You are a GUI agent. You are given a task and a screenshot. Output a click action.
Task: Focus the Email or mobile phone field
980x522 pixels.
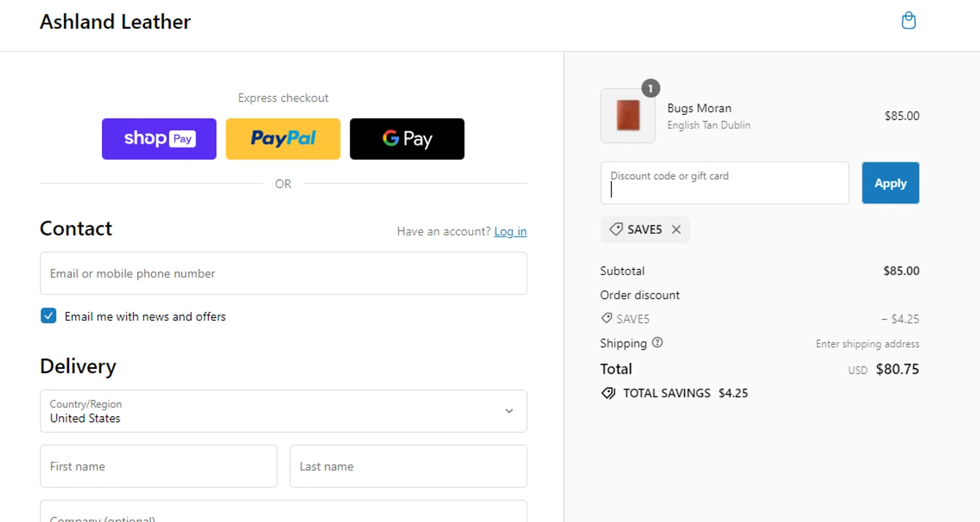pos(284,273)
